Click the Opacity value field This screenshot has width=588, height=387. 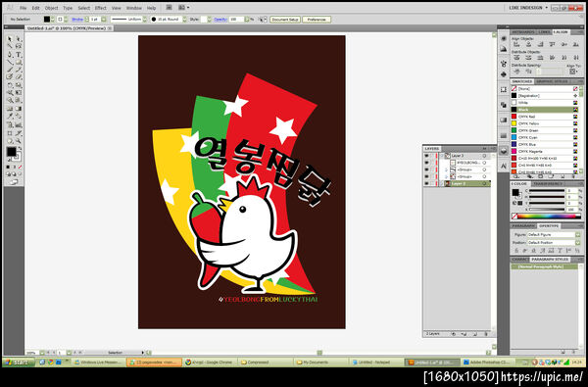click(237, 20)
